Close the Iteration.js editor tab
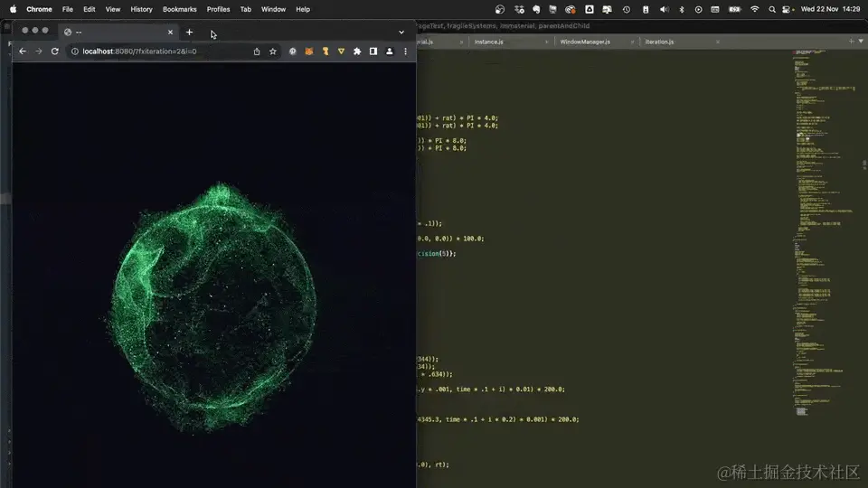Viewport: 868px width, 488px height. (717, 42)
